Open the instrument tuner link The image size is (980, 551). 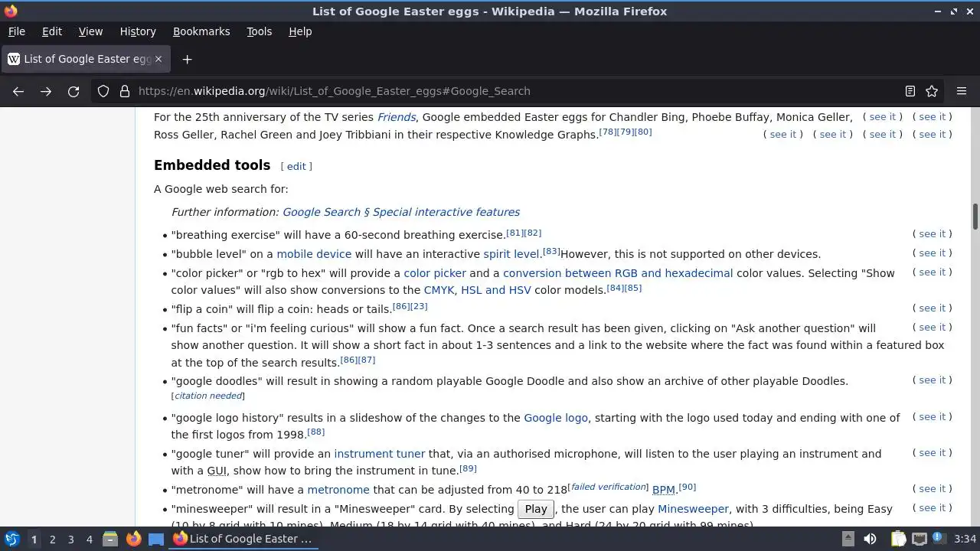pyautogui.click(x=379, y=454)
